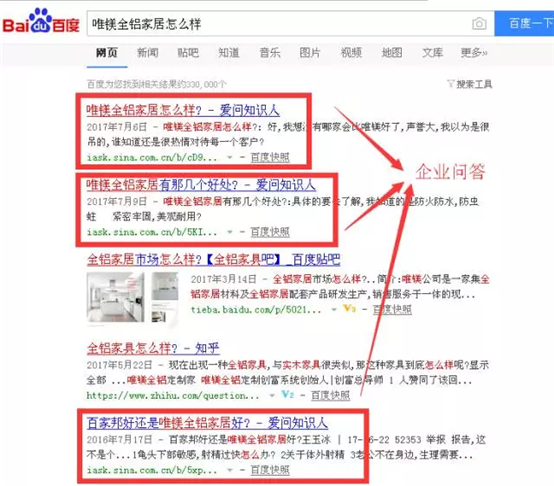Switch to the 新闻 tab
This screenshot has height=486, width=554.
[x=148, y=53]
